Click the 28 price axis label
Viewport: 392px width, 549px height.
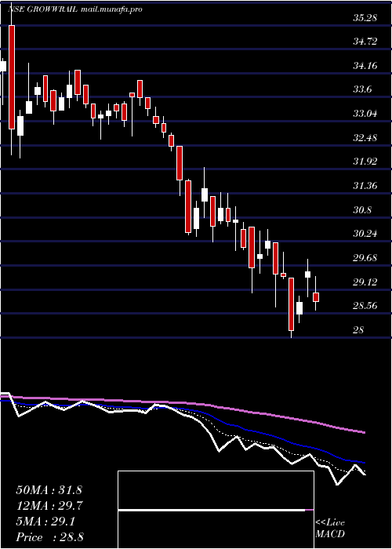[x=359, y=330]
